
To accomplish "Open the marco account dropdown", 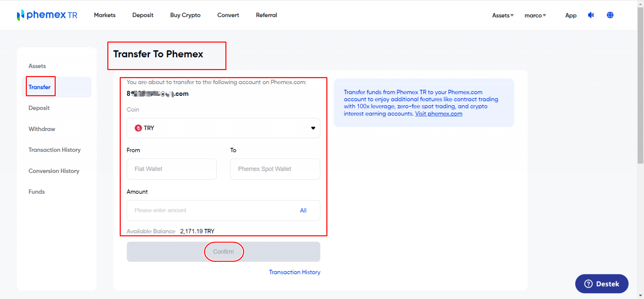I will [x=535, y=15].
